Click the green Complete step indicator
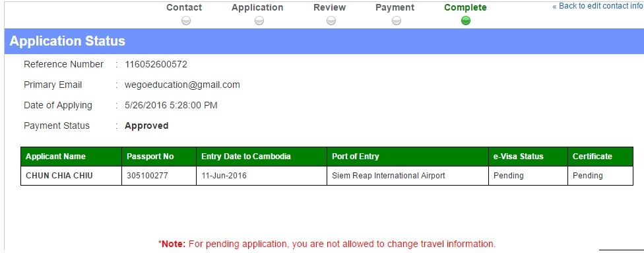 pyautogui.click(x=465, y=20)
